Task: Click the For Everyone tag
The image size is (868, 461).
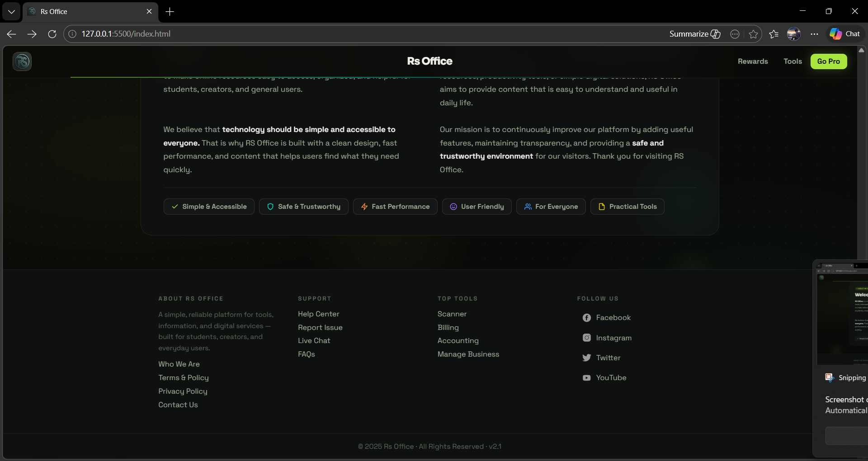Action: [551, 207]
